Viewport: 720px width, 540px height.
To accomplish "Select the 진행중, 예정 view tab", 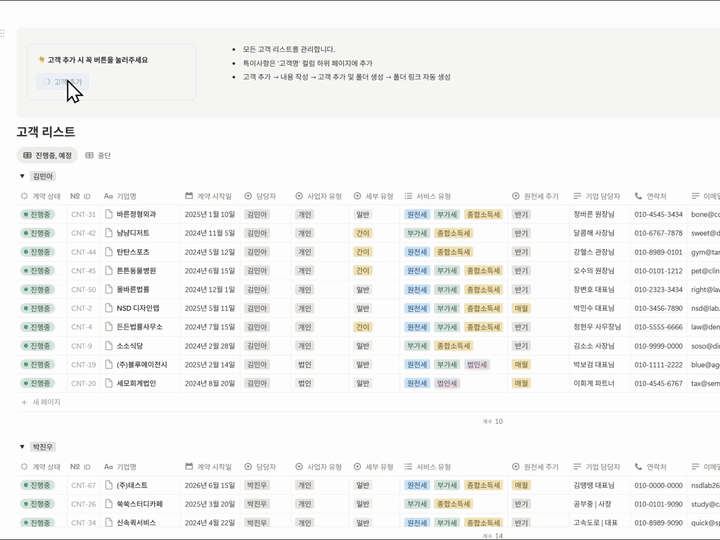I will [x=47, y=156].
